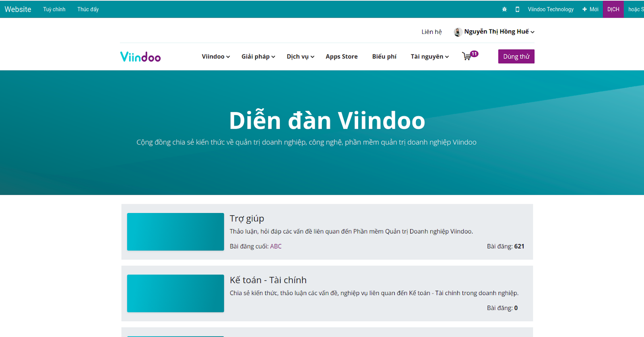
Task: Open the Tuỳ chỉnh menu
Action: click(x=54, y=9)
